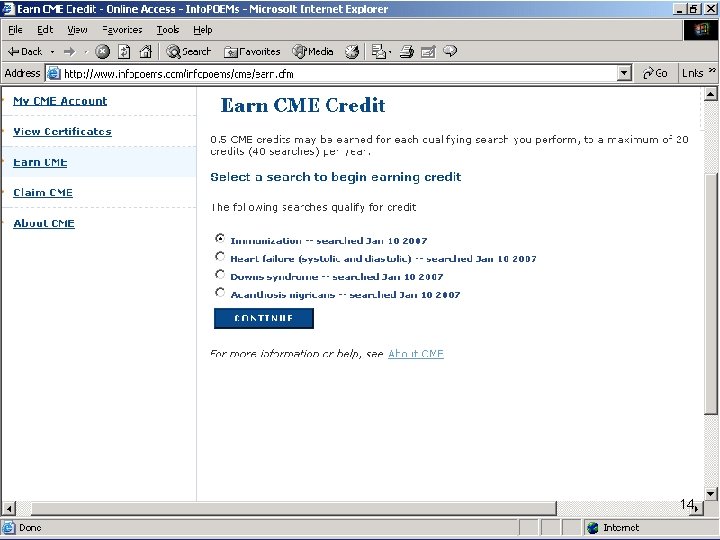Open the Favorites toolbar button
Image resolution: width=720 pixels, height=540 pixels.
pos(252,51)
